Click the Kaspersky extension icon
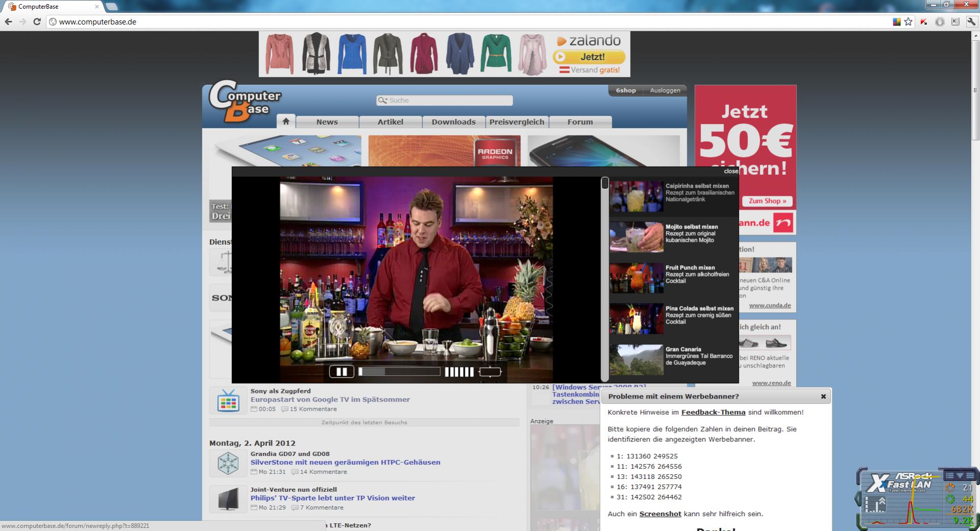The width and height of the screenshot is (980, 531). point(924,21)
